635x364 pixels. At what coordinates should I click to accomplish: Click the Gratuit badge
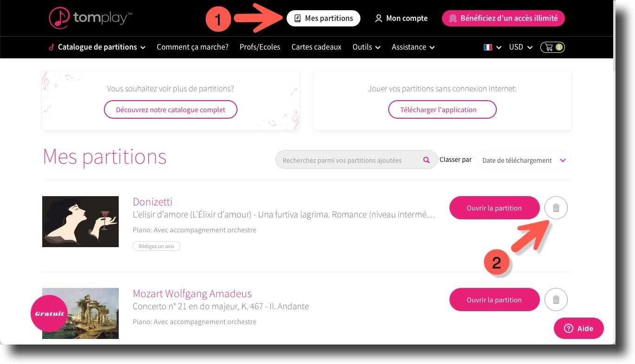[49, 313]
